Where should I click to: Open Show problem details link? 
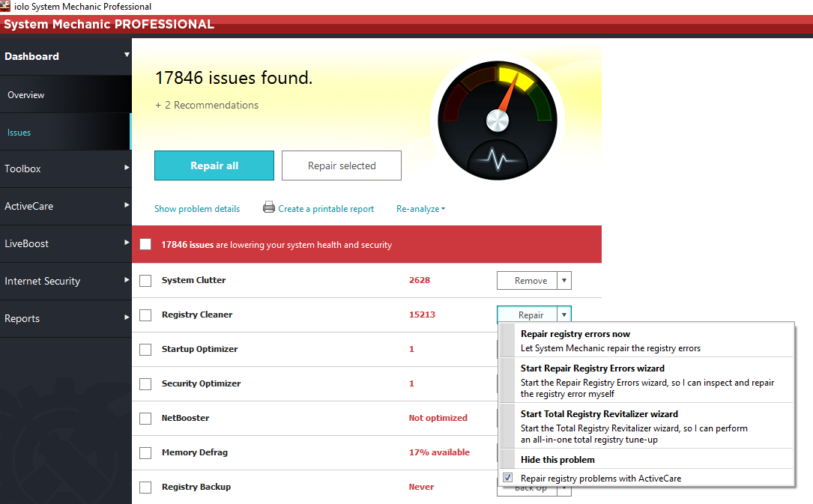[x=197, y=209]
